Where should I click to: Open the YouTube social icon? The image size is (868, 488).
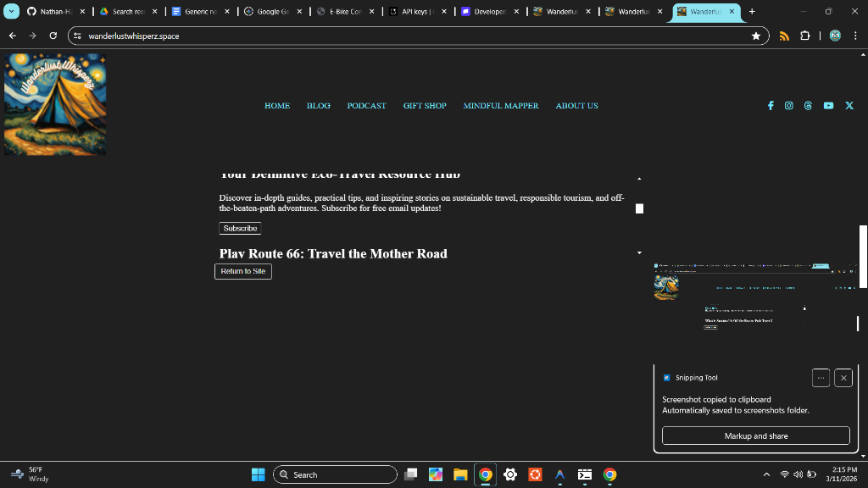[x=828, y=106]
